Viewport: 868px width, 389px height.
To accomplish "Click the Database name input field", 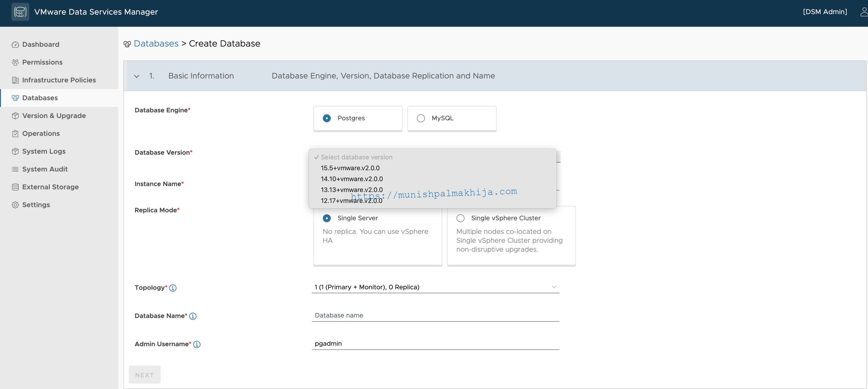I will tap(435, 316).
